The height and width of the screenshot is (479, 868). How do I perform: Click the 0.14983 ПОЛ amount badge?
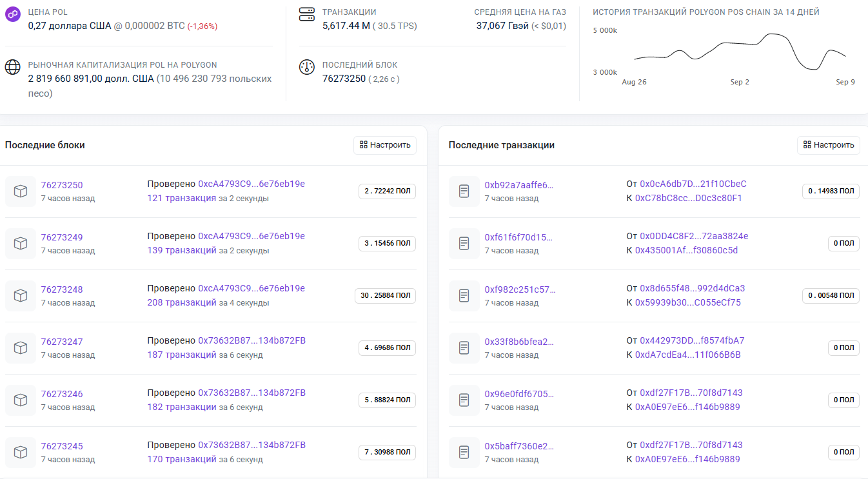coord(831,191)
